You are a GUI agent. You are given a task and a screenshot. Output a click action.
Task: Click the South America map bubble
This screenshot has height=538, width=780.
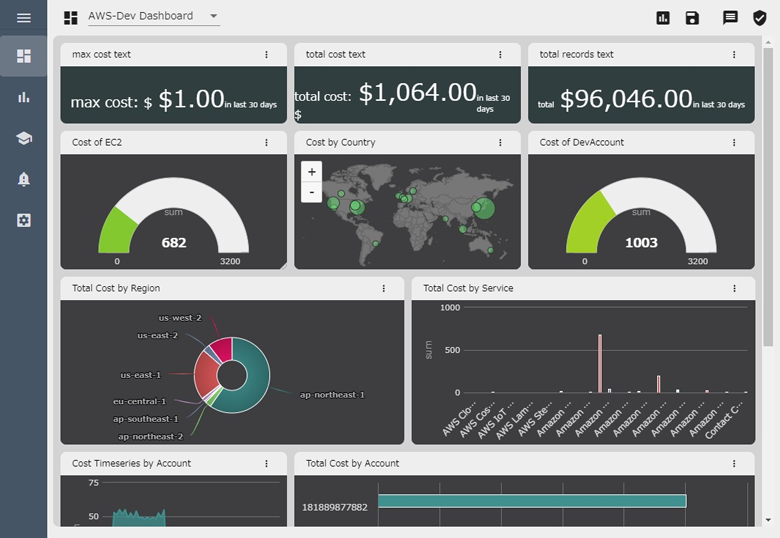click(376, 244)
